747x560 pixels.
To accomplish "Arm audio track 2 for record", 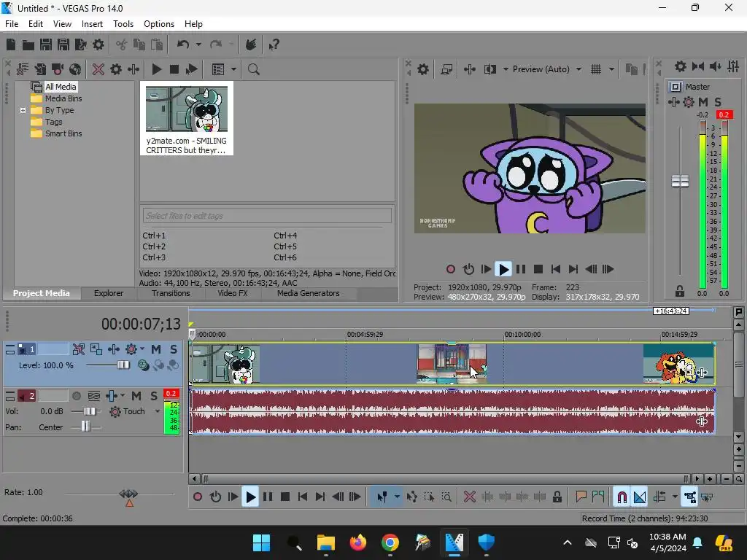I will tap(76, 396).
